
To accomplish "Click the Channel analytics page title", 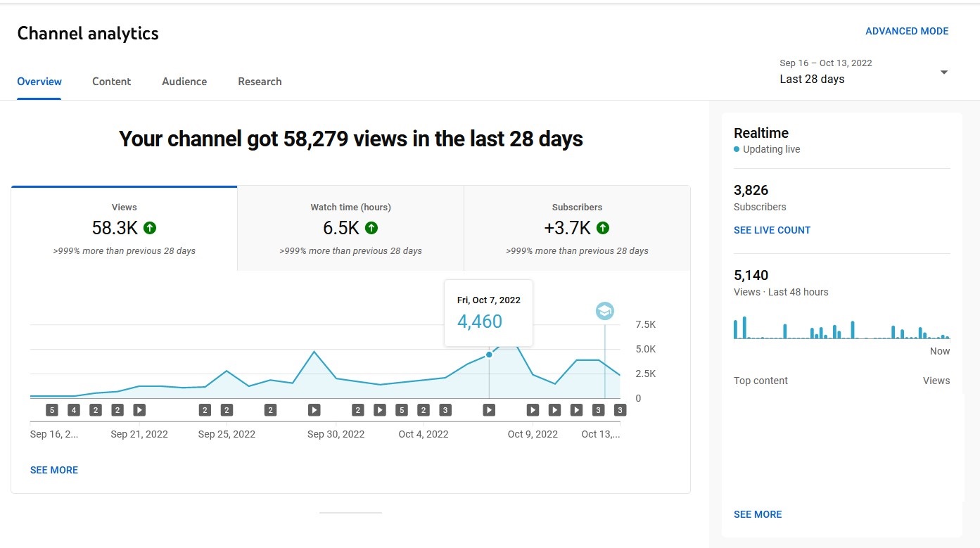I will 88,33.
